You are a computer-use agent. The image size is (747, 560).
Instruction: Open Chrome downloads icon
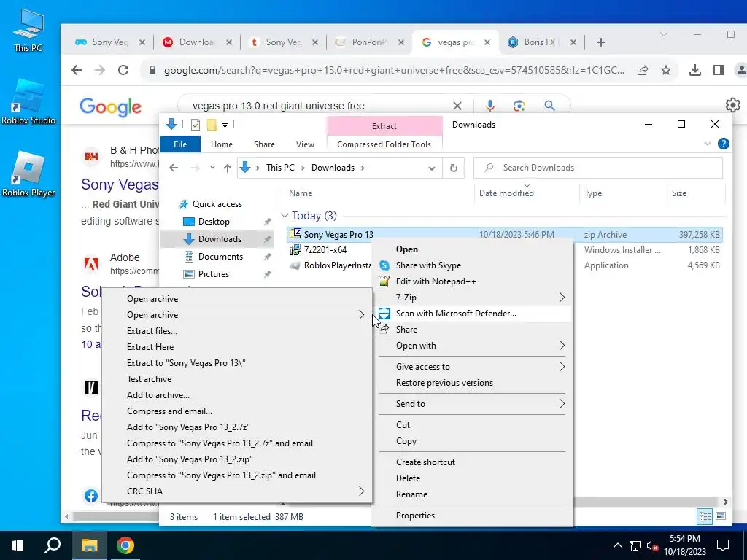tap(695, 71)
